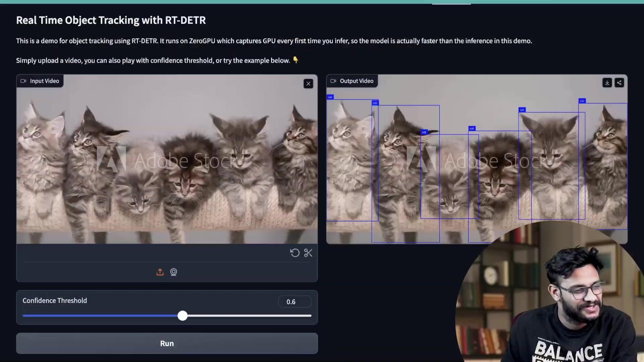Click the Output Video label
The width and height of the screenshot is (644, 362).
[x=352, y=81]
